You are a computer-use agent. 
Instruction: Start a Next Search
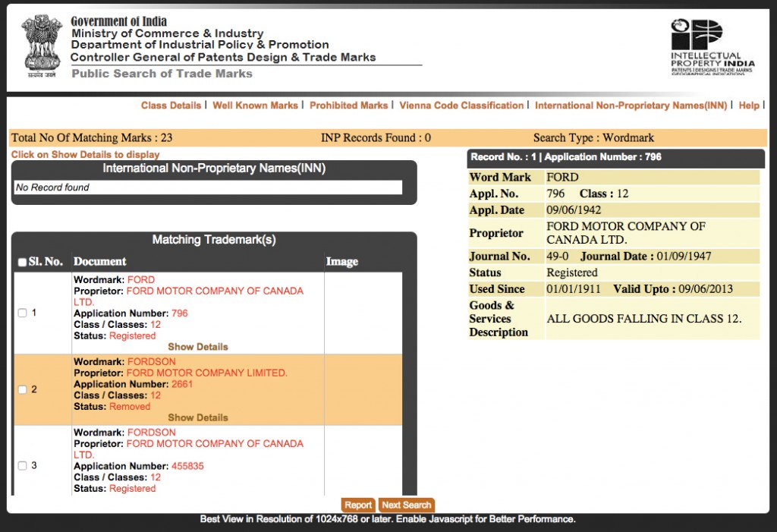pos(407,505)
